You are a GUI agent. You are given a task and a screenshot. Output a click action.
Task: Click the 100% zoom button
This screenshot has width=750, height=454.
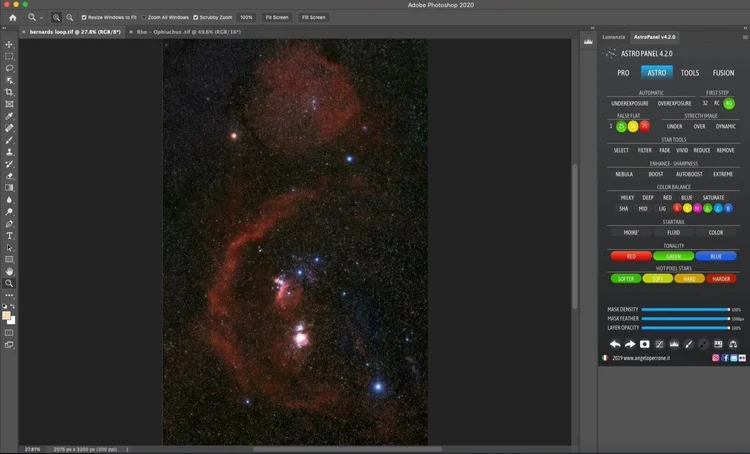click(x=246, y=17)
